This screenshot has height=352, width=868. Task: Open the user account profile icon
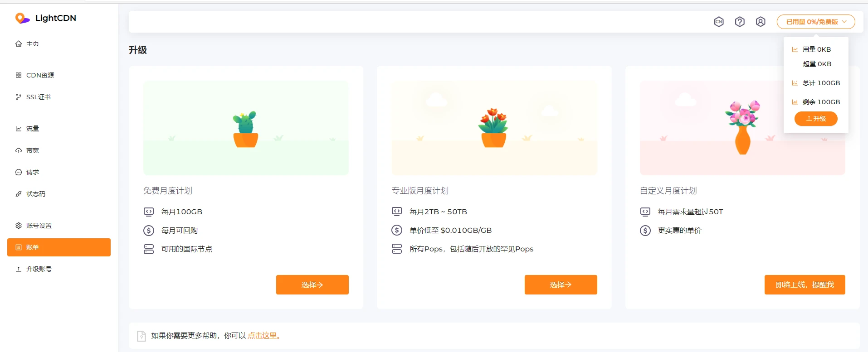(x=761, y=22)
